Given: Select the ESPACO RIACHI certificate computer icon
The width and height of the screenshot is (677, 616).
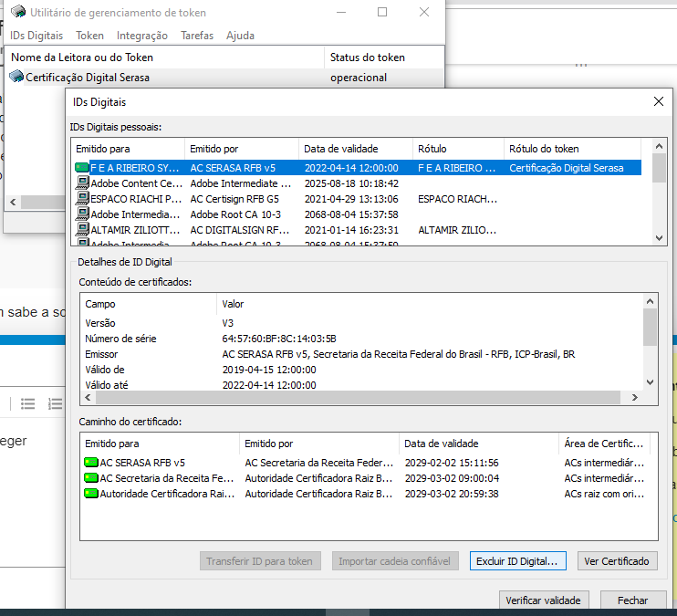Looking at the screenshot, I should tap(82, 198).
